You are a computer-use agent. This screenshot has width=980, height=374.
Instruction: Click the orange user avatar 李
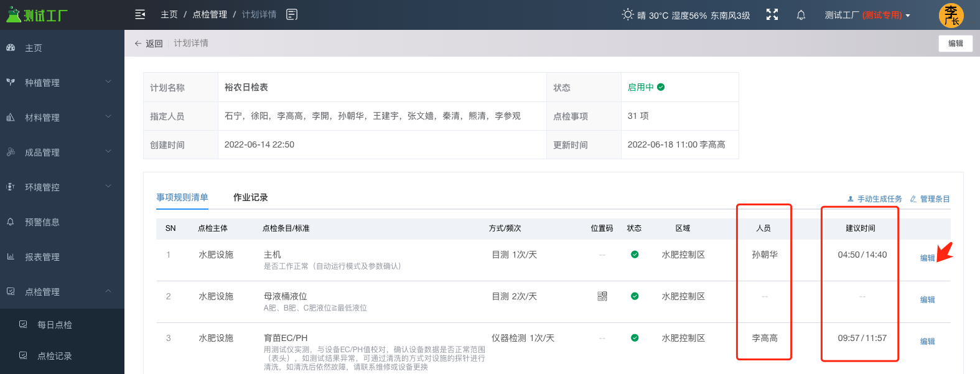tap(951, 15)
